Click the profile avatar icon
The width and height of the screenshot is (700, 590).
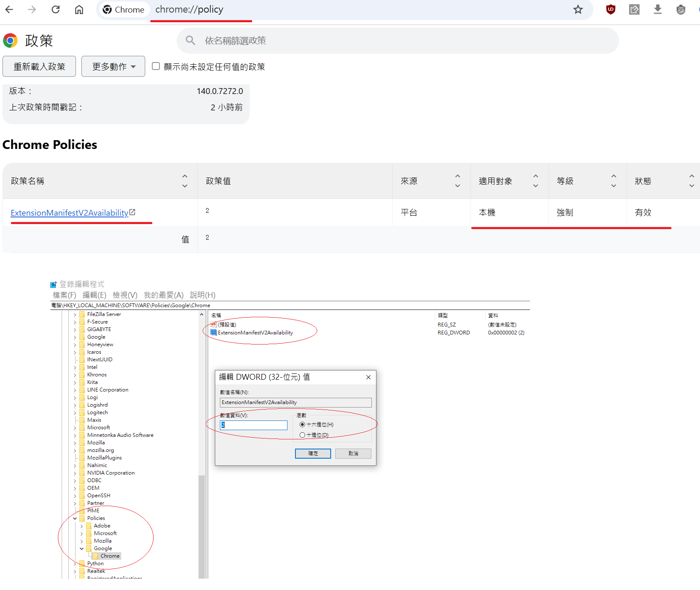coord(681,9)
